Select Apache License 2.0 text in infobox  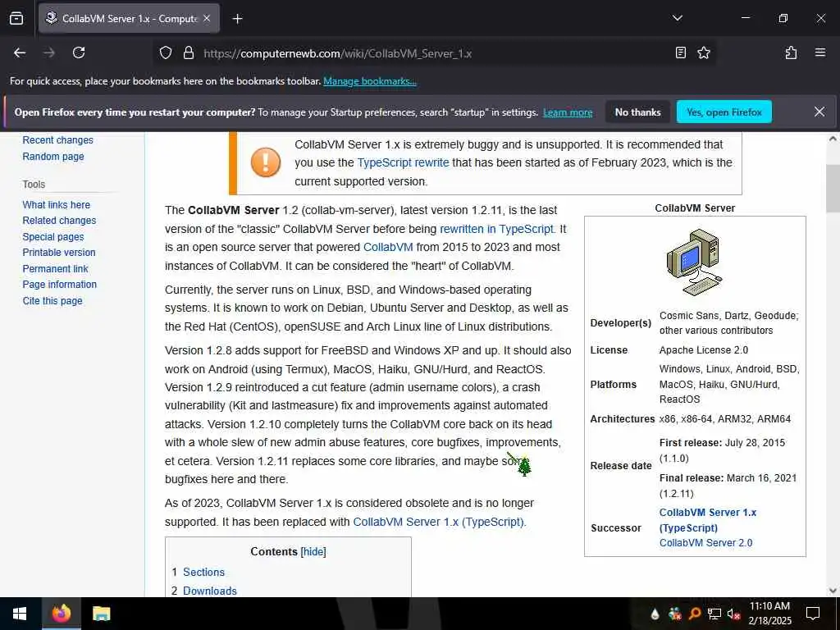703,349
